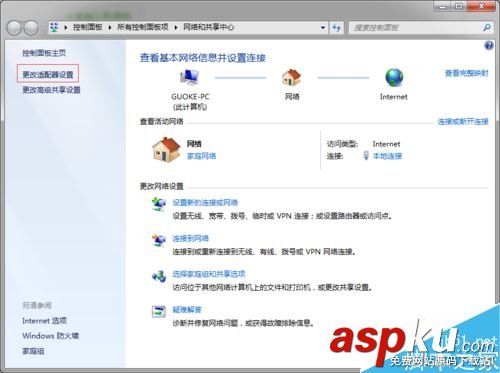This screenshot has width=500, height=373.
Task: Click the large home network house icon
Action: [166, 149]
